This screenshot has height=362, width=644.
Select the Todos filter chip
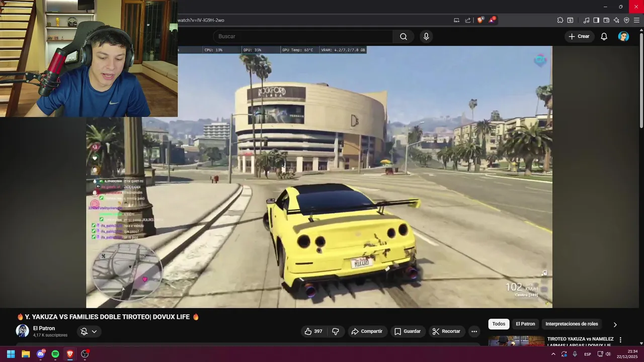tap(499, 324)
